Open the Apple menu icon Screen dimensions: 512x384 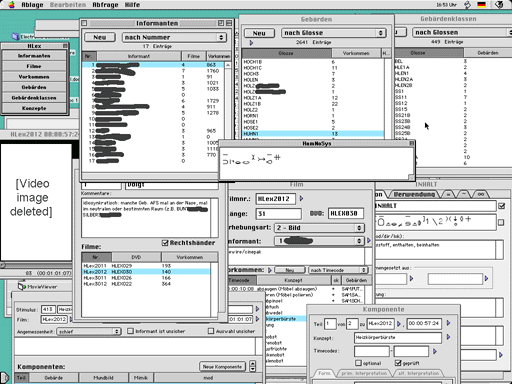(x=12, y=5)
